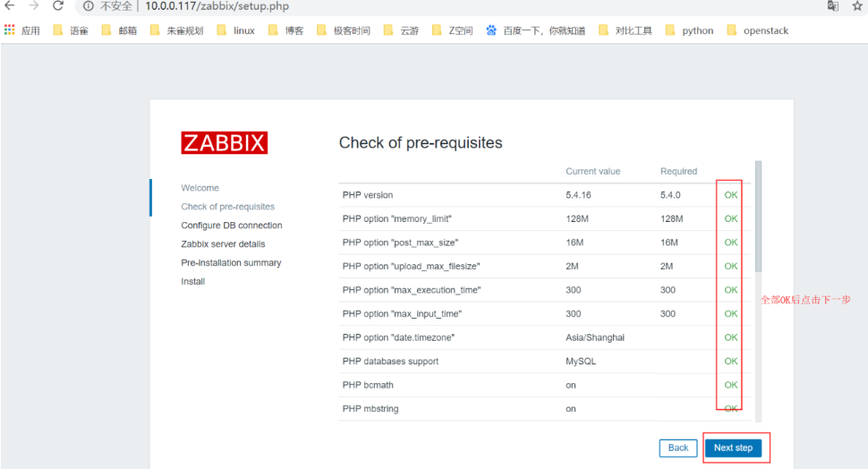868x469 pixels.
Task: Click the post_max_size option row label
Action: coord(400,243)
